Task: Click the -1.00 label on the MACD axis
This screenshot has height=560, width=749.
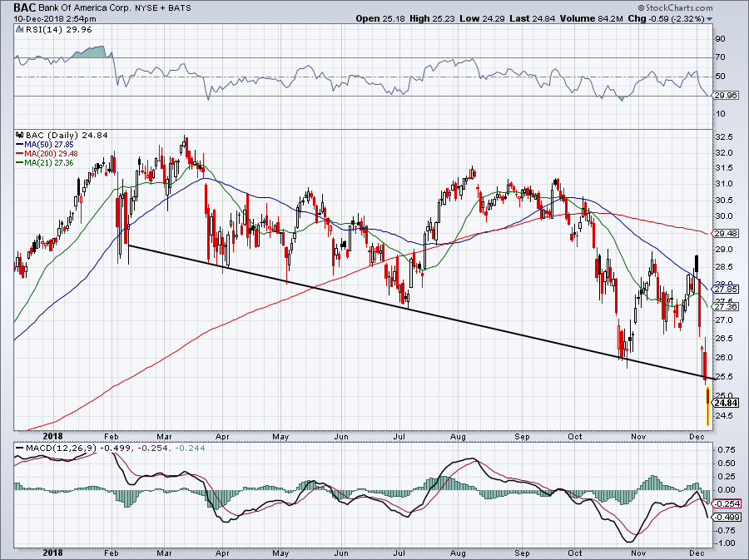Action: (x=725, y=543)
